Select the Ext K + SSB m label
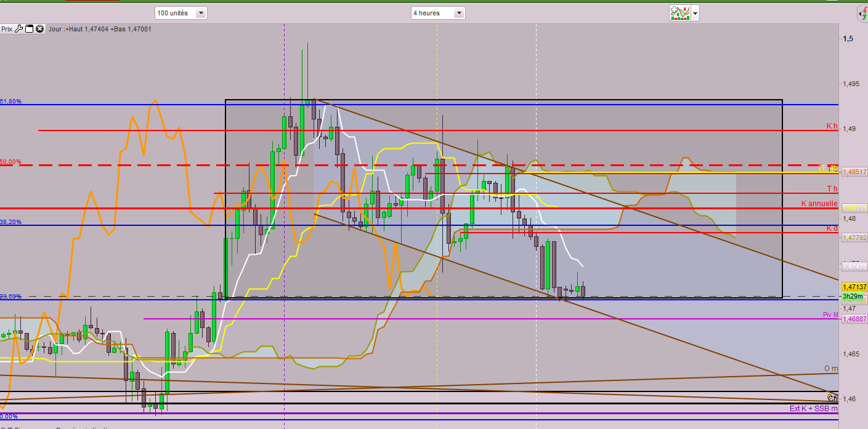 click(814, 408)
